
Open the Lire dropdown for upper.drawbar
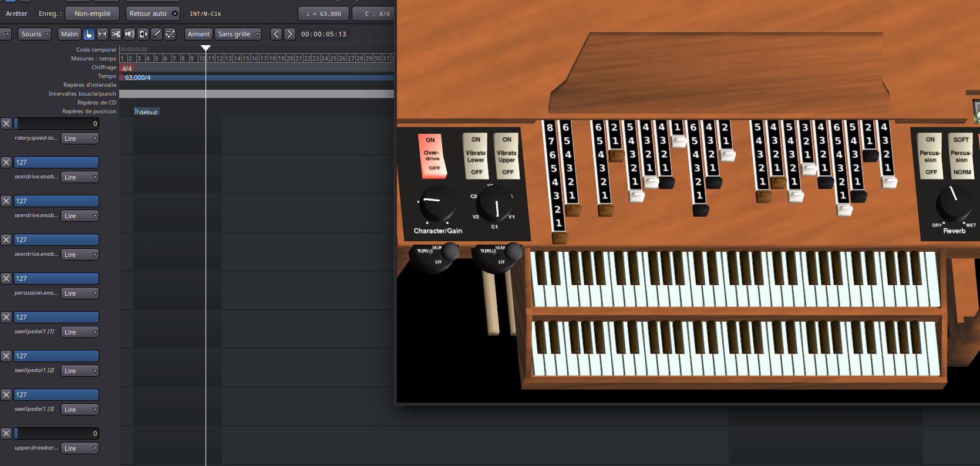click(x=80, y=448)
